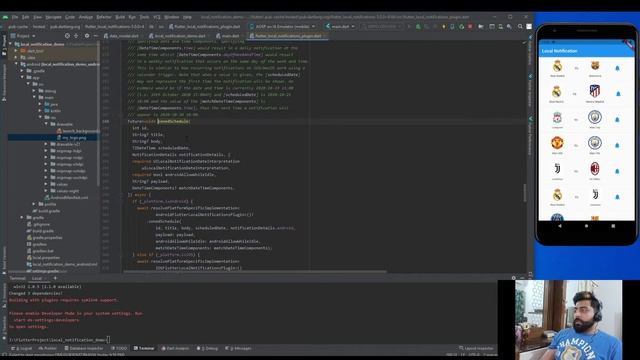
Task: Select the .gitignore file
Action: [x=38, y=224]
